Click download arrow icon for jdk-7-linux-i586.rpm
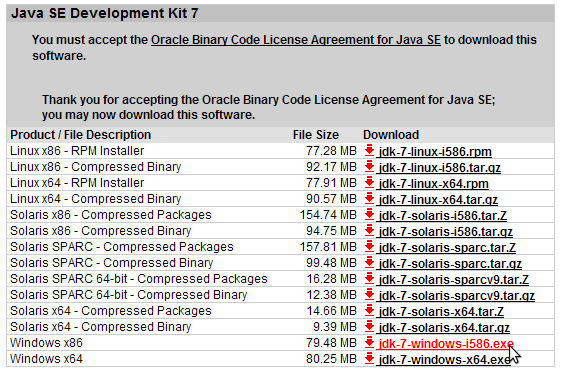561x374 pixels. click(369, 151)
